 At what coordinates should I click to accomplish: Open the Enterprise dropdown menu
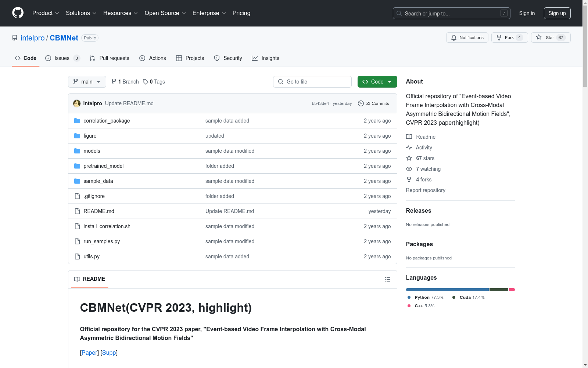(209, 13)
